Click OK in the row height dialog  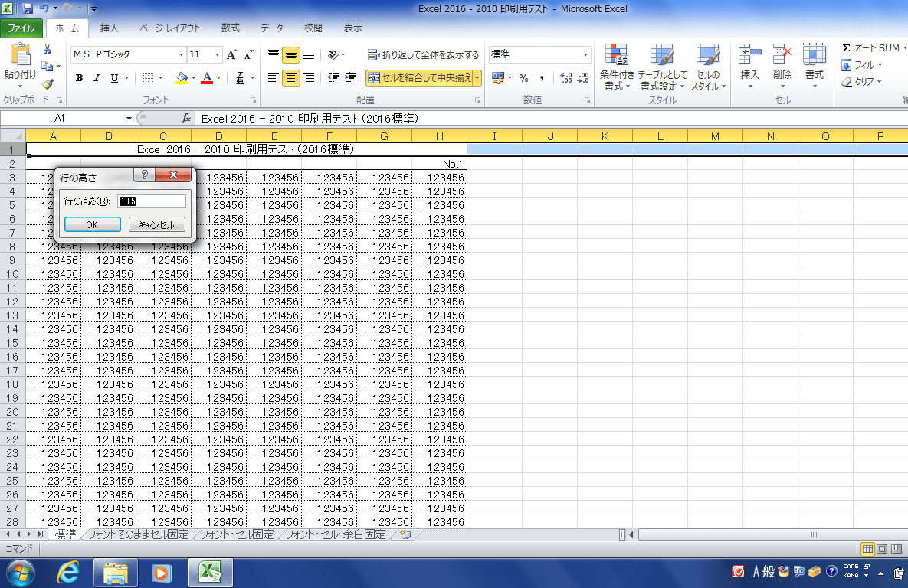pyautogui.click(x=92, y=224)
